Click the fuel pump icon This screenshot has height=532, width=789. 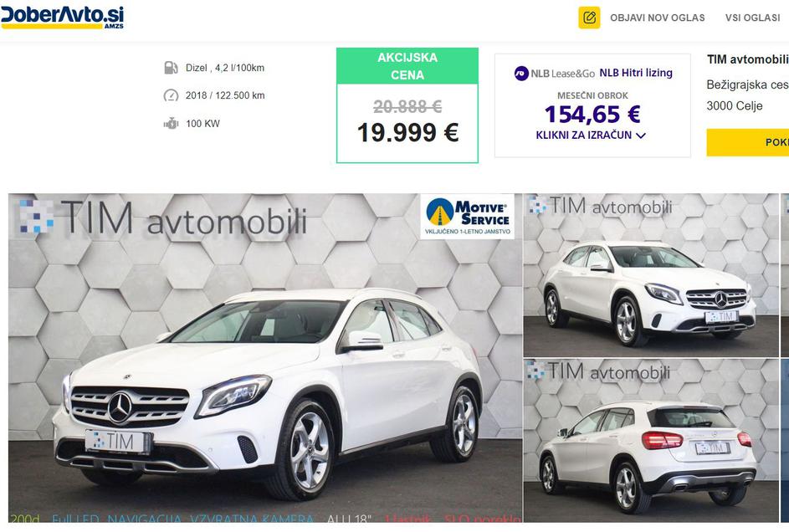click(x=171, y=68)
